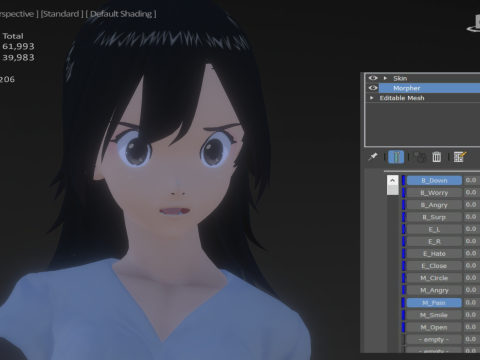Open the [Default Shading] viewport menu
The width and height of the screenshot is (480, 360).
pyautogui.click(x=121, y=14)
